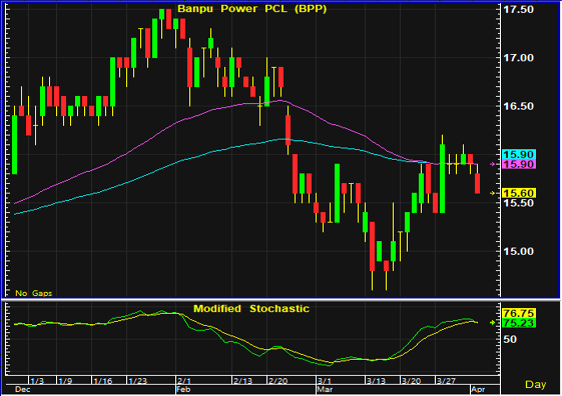This screenshot has width=562, height=396.
Task: Click the 17.50 price axis label
Action: [518, 9]
